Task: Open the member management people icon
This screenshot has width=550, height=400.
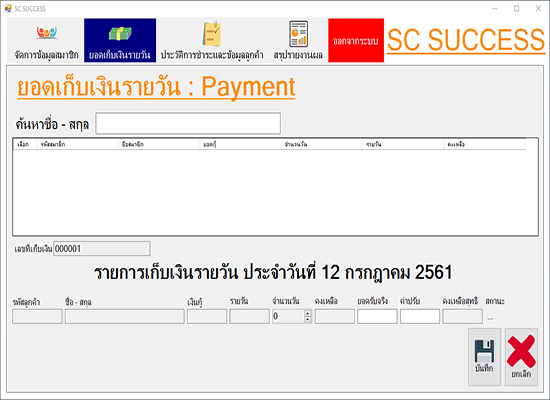Action: coord(47,33)
